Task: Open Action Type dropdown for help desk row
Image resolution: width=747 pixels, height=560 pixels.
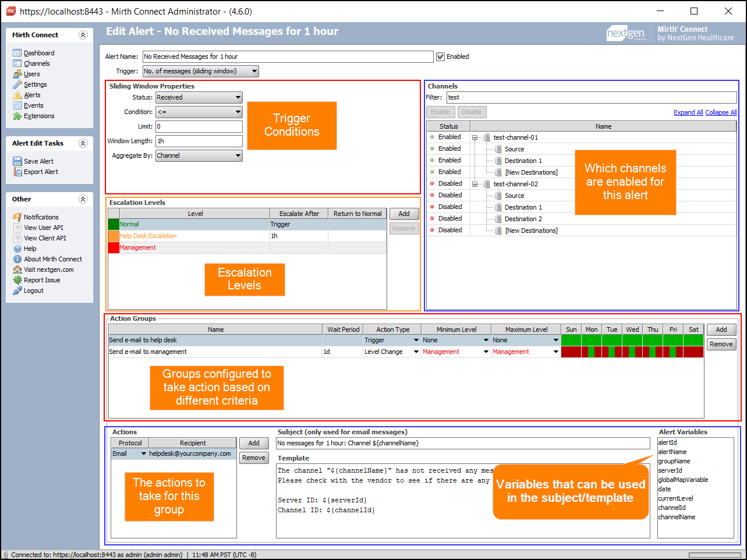Action: (416, 340)
